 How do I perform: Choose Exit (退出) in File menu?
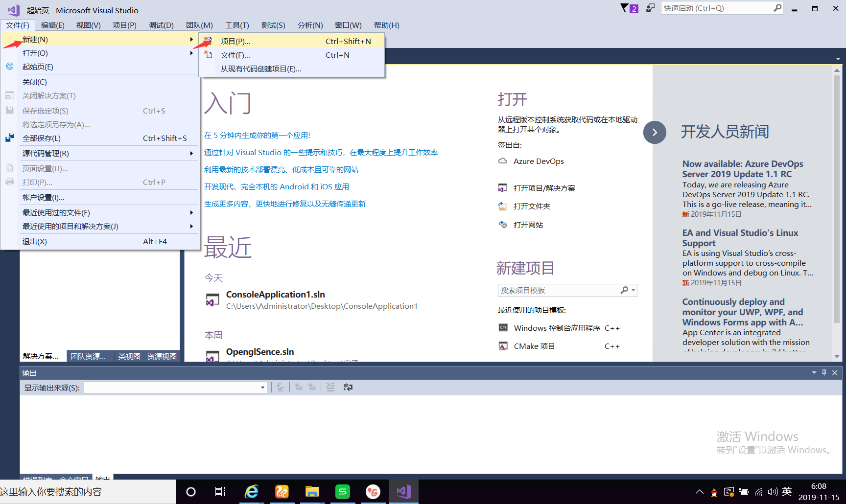tap(100, 241)
